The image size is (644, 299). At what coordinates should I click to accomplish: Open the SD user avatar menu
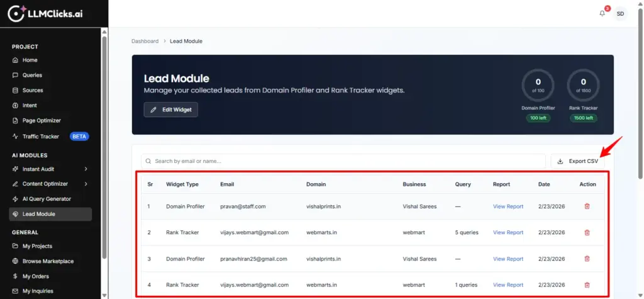[620, 13]
